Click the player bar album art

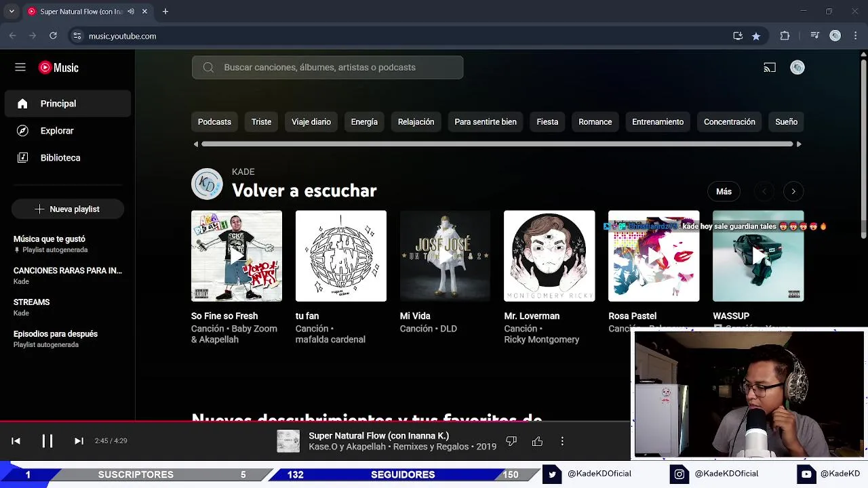coord(288,441)
